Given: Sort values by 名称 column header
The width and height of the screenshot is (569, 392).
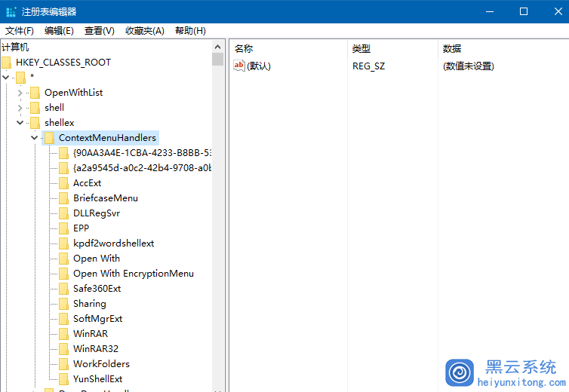Looking at the screenshot, I should tap(244, 48).
